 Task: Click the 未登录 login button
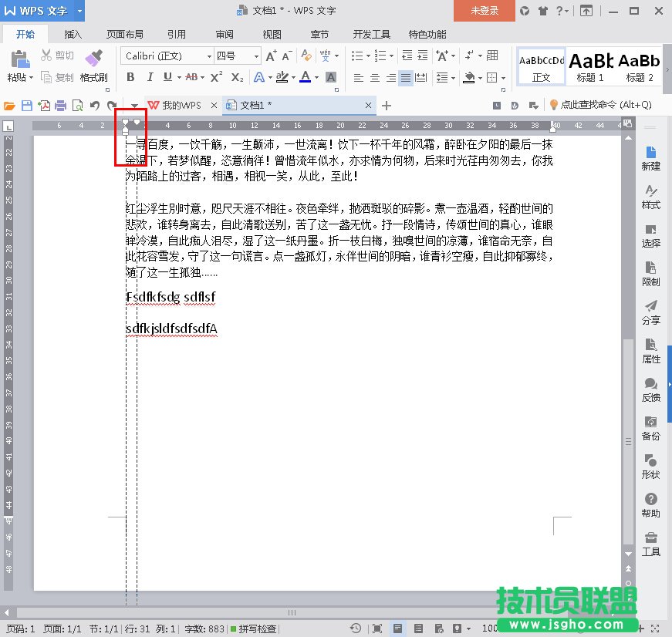485,11
